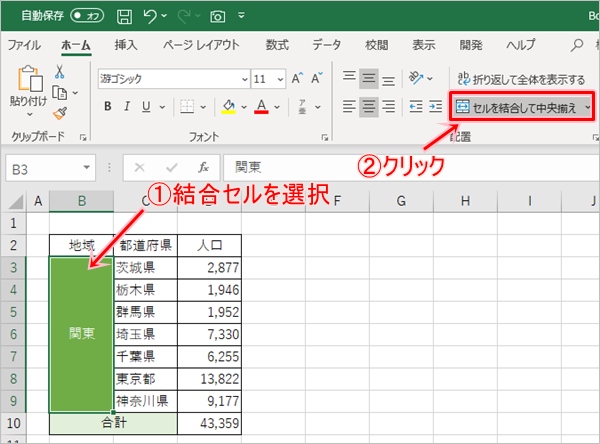
Task: Open the font size 11 dropdown
Action: (x=280, y=79)
